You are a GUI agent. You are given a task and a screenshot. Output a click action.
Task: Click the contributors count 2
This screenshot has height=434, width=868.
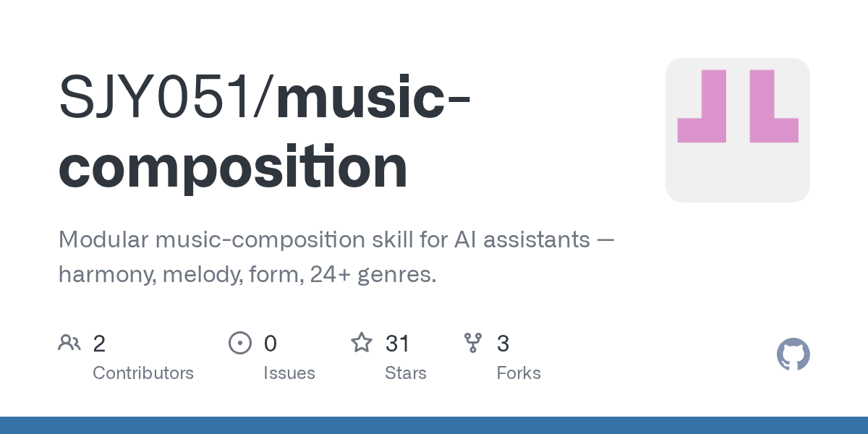[x=99, y=344]
